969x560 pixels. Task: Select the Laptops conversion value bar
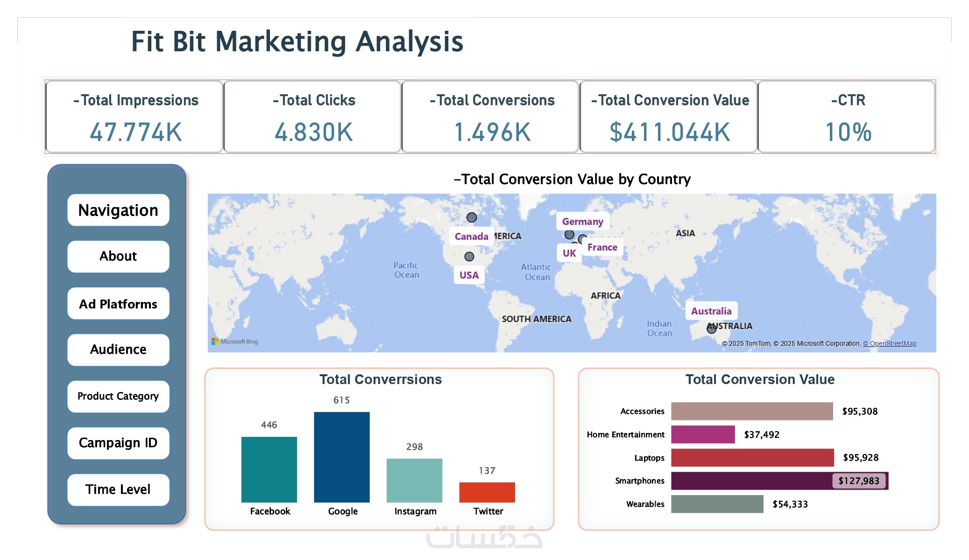752,458
